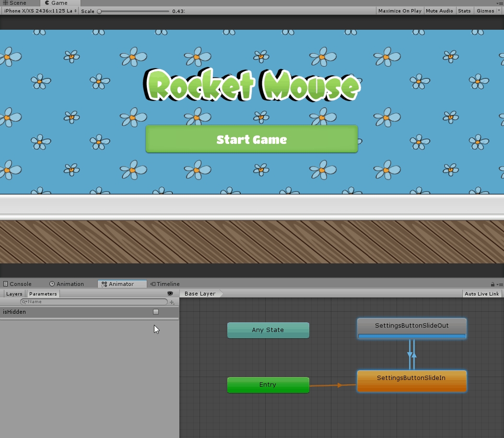Toggle Mute Audio in Game view
Image resolution: width=504 pixels, height=438 pixels.
[x=439, y=11]
